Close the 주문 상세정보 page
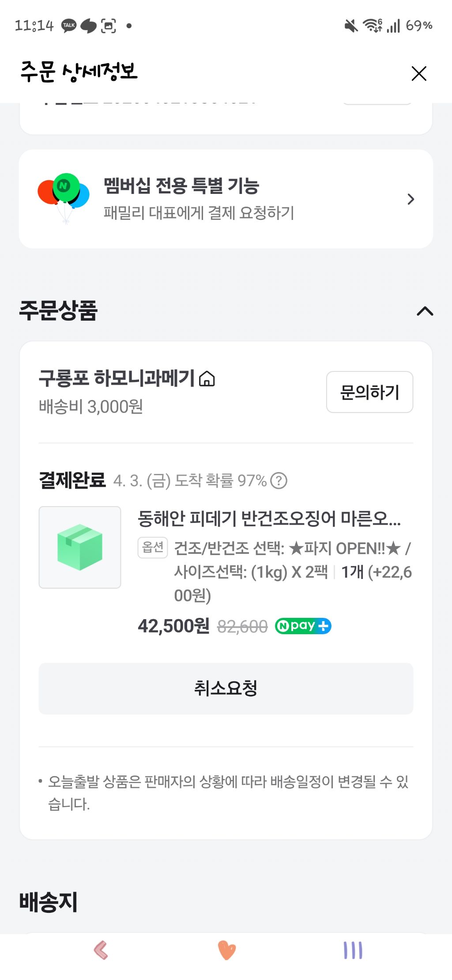Screen dimensions: 452x980 [x=418, y=73]
